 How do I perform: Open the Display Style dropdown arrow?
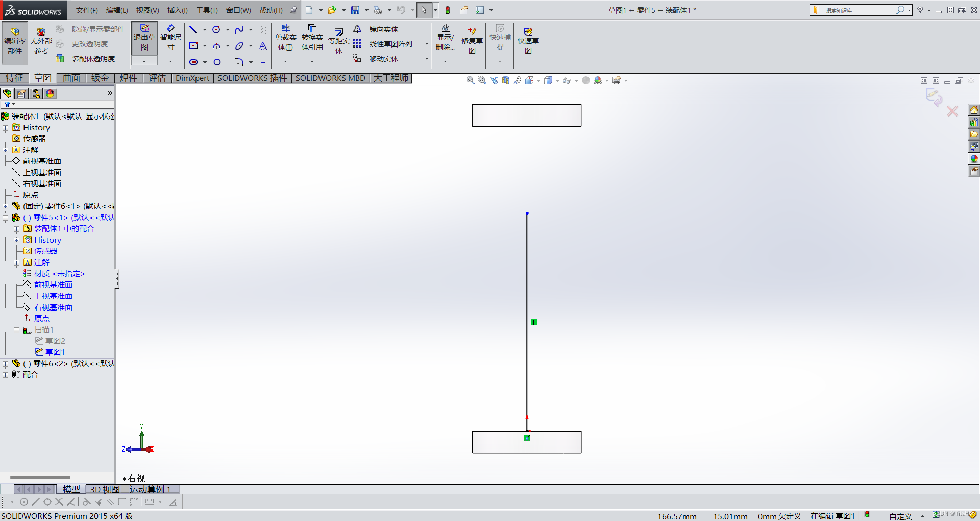tap(557, 81)
